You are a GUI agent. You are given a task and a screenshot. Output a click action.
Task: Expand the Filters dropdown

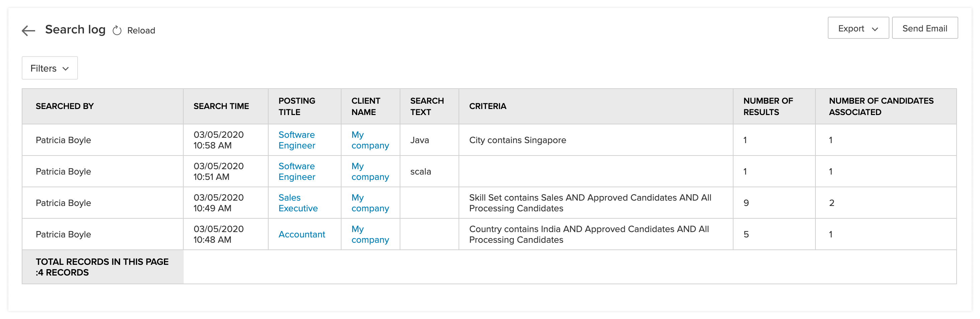[x=50, y=69]
